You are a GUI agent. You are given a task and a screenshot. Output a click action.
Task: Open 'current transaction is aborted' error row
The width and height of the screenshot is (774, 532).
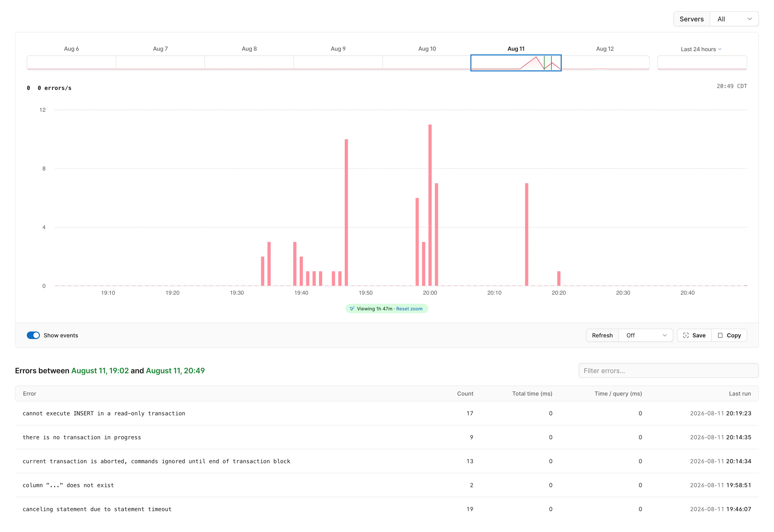(387, 461)
